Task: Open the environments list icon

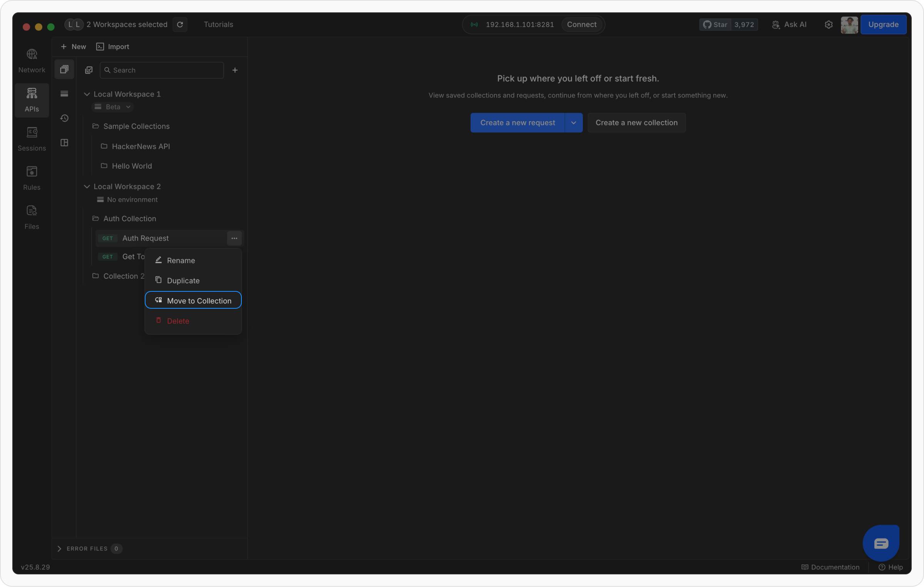Action: point(64,94)
